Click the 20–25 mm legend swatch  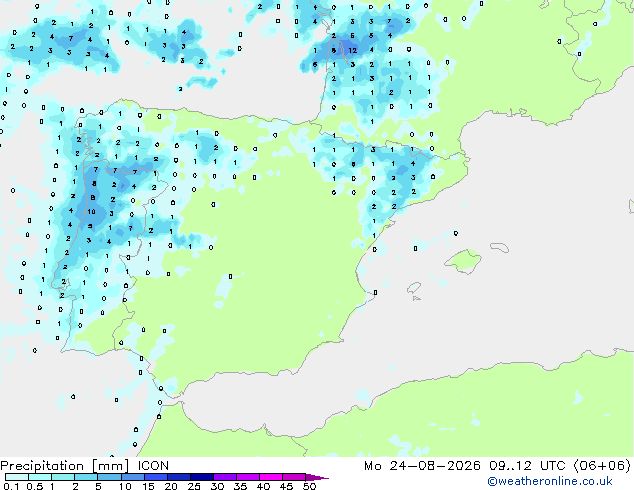click(x=178, y=477)
